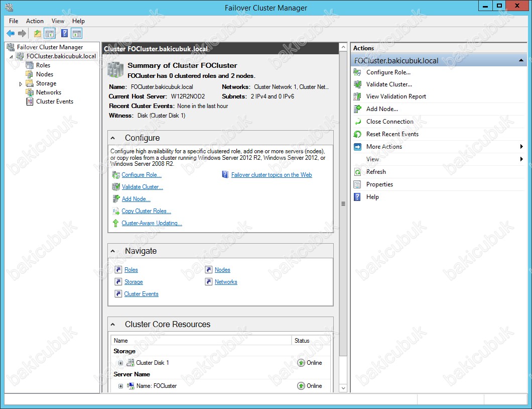Click the Networks icon in the tree

(30, 92)
